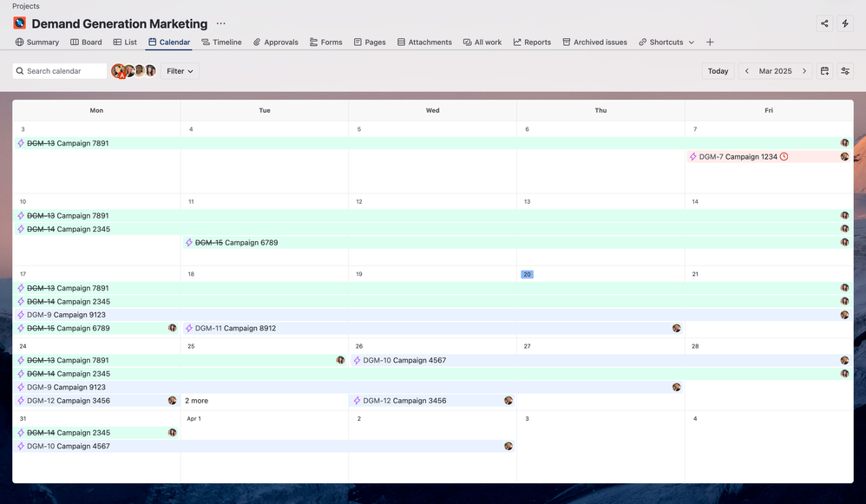Click the Today button

718,71
